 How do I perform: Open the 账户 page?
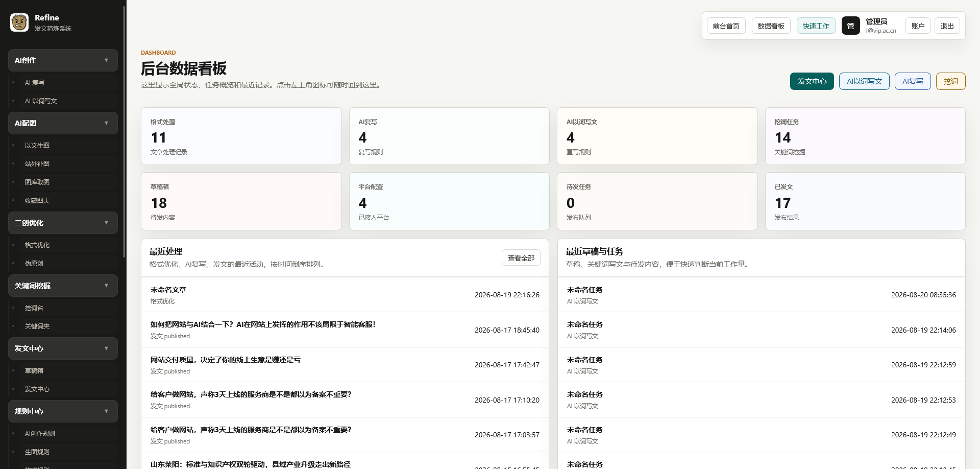(918, 26)
